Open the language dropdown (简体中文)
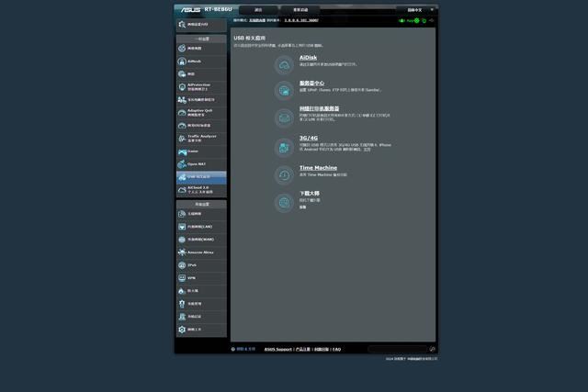The height and width of the screenshot is (392, 588). pyautogui.click(x=417, y=10)
